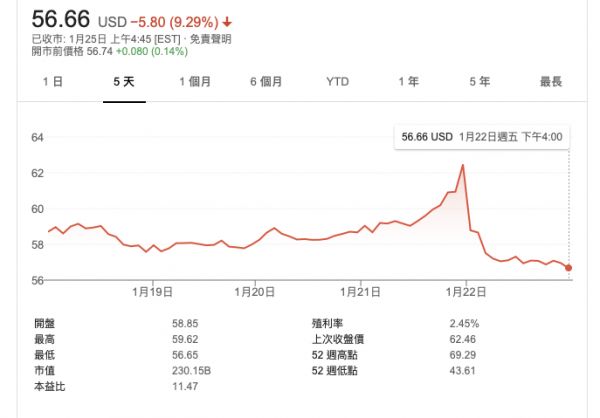Switch to the 1日 range tab

(x=52, y=81)
